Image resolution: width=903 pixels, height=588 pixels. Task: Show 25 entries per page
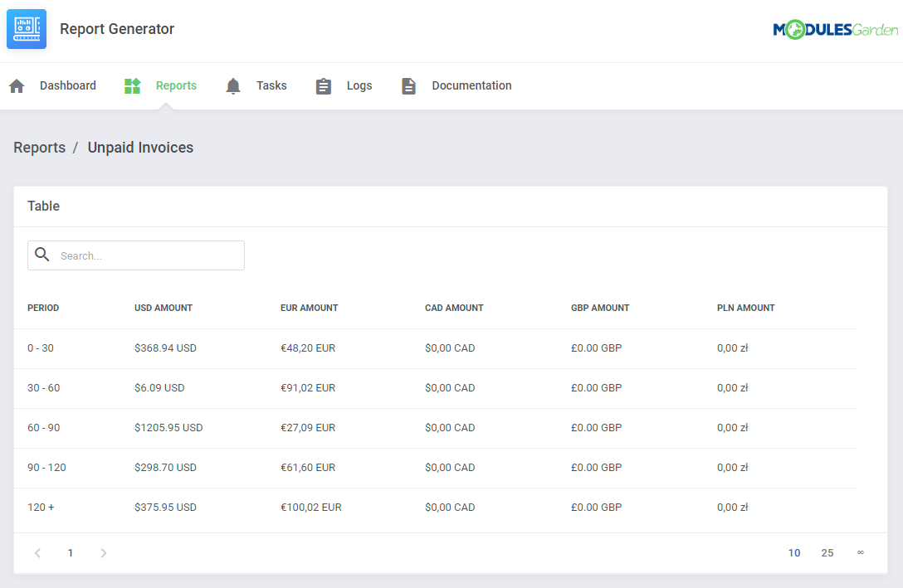point(827,553)
